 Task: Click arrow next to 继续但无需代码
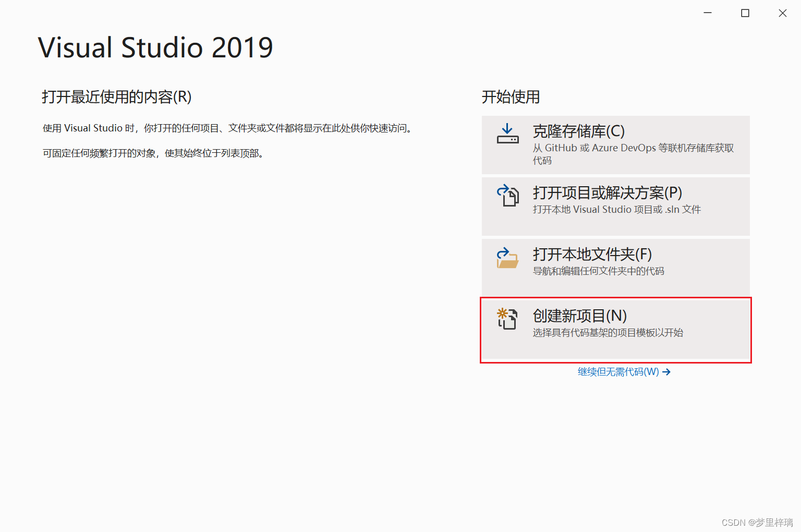[666, 372]
